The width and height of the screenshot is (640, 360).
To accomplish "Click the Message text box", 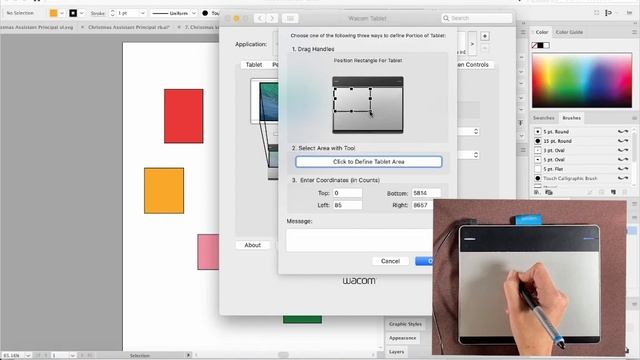I will pyautogui.click(x=360, y=240).
